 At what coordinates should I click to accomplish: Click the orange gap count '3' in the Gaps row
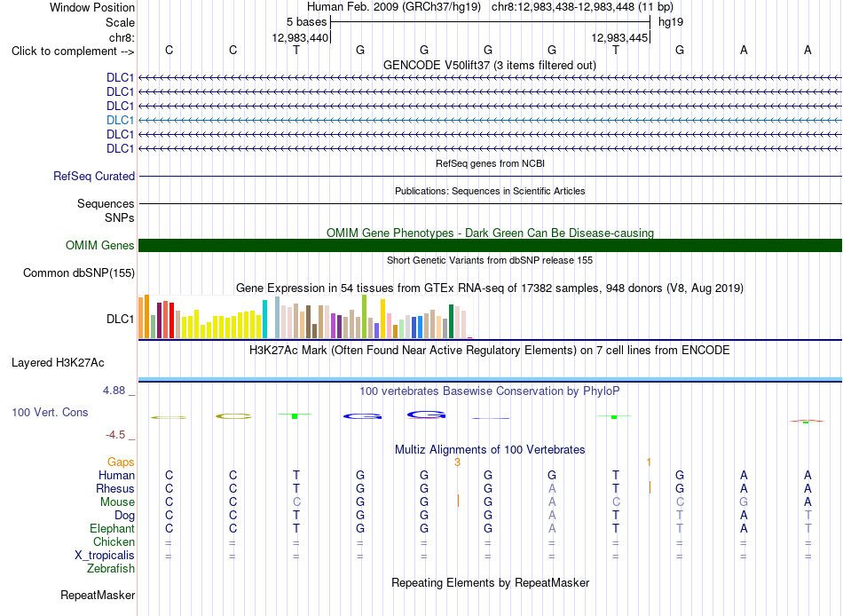[x=457, y=462]
